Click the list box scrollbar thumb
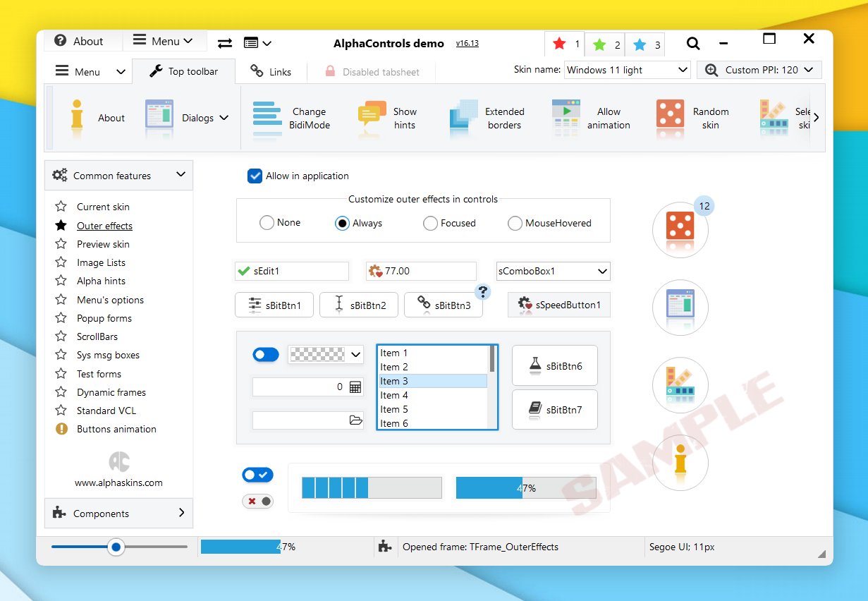Screen dimensions: 868x601 [492, 359]
